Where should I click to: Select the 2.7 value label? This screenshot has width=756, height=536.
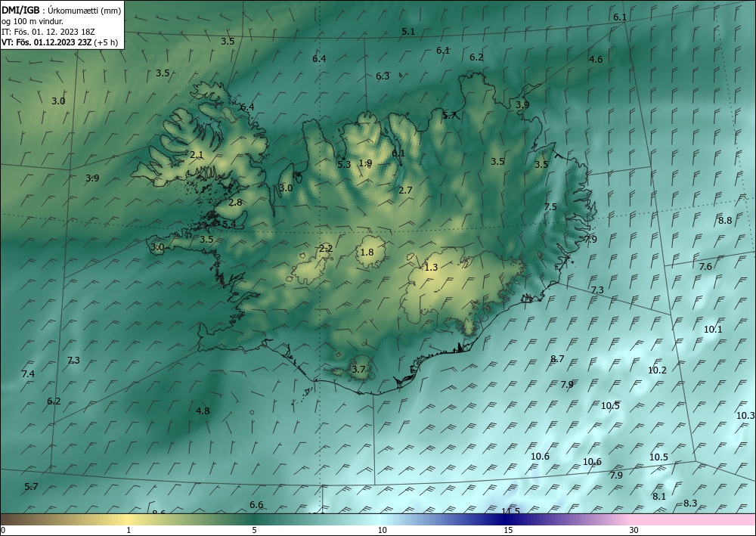point(405,191)
